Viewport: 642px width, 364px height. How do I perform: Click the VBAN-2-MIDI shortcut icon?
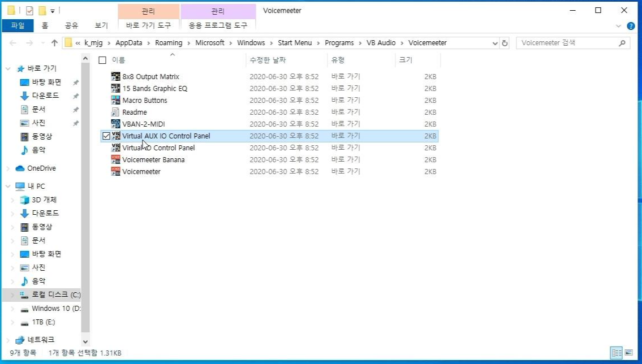(115, 124)
